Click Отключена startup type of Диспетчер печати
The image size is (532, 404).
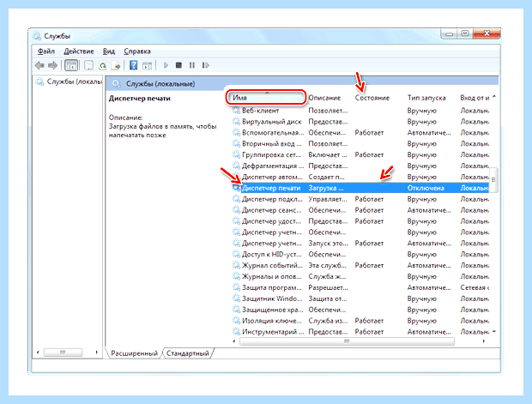tap(426, 188)
